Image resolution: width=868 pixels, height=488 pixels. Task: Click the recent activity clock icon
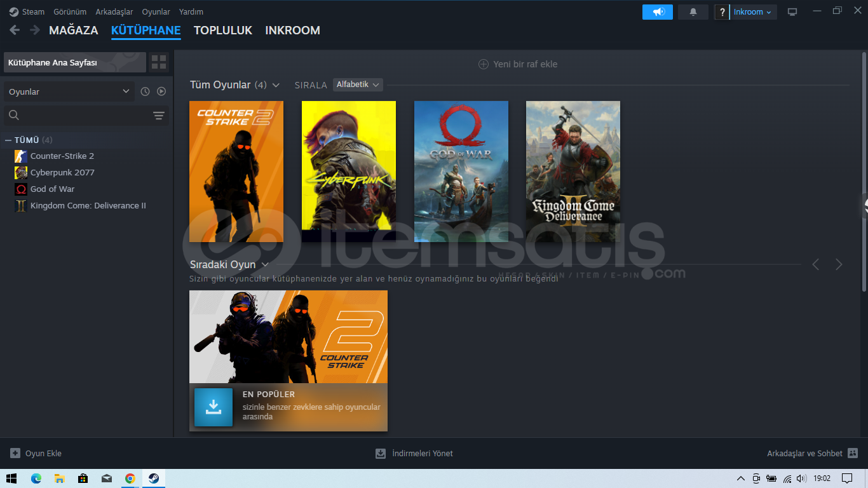[146, 91]
